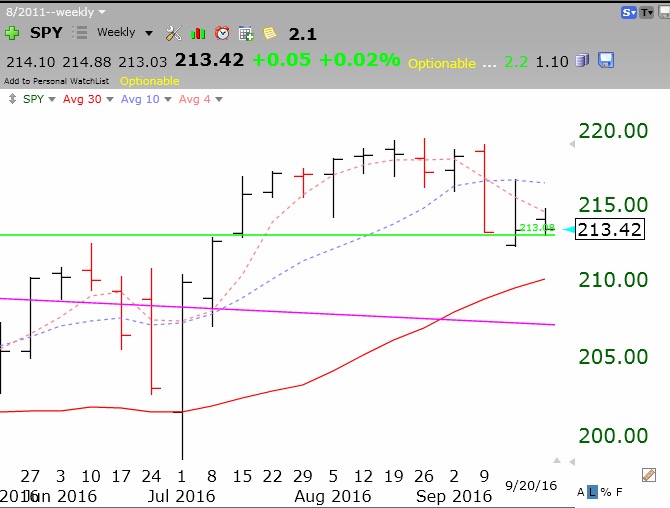Click the green and red bar chart icon
Image resolution: width=670 pixels, height=508 pixels.
click(x=198, y=33)
